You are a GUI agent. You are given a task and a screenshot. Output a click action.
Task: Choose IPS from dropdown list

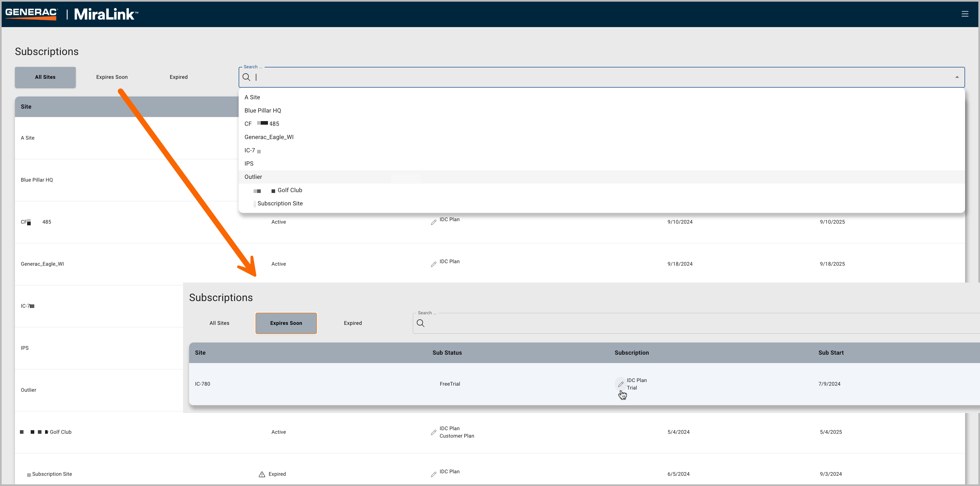(601, 164)
